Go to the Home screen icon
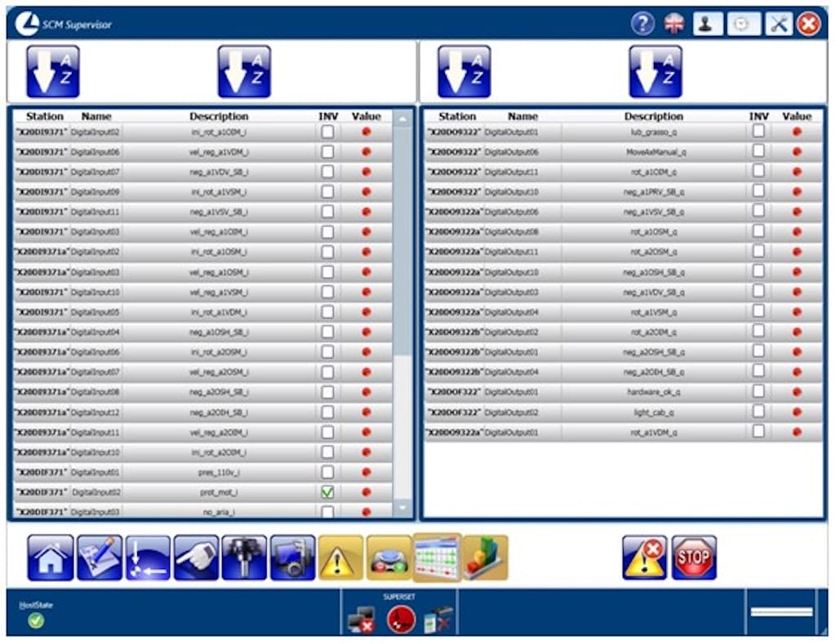836x644 pixels. [51, 558]
